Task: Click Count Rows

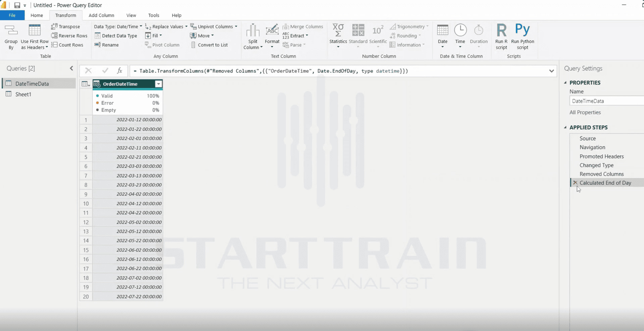Action: coord(67,45)
